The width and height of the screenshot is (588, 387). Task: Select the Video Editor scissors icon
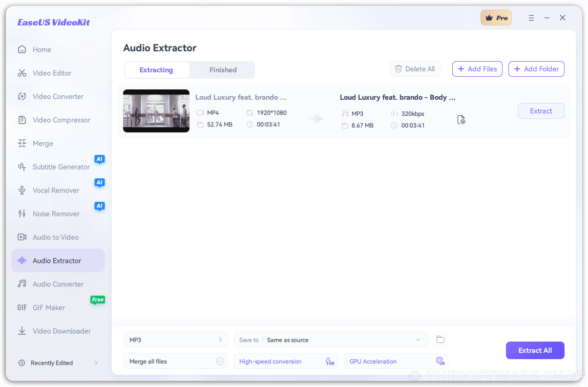[22, 73]
